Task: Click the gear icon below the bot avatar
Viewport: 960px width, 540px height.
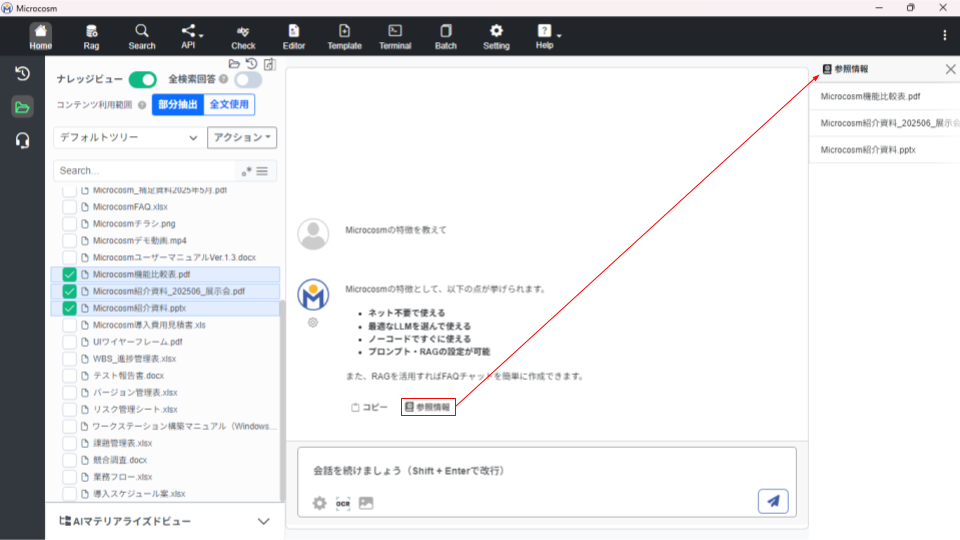Action: (313, 323)
